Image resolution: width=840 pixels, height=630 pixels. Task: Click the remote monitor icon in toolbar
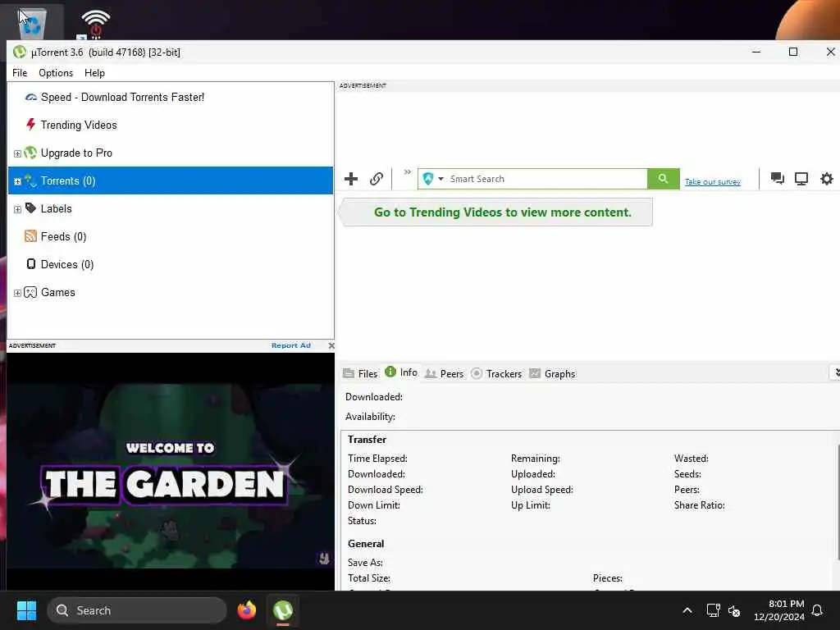[x=801, y=179]
